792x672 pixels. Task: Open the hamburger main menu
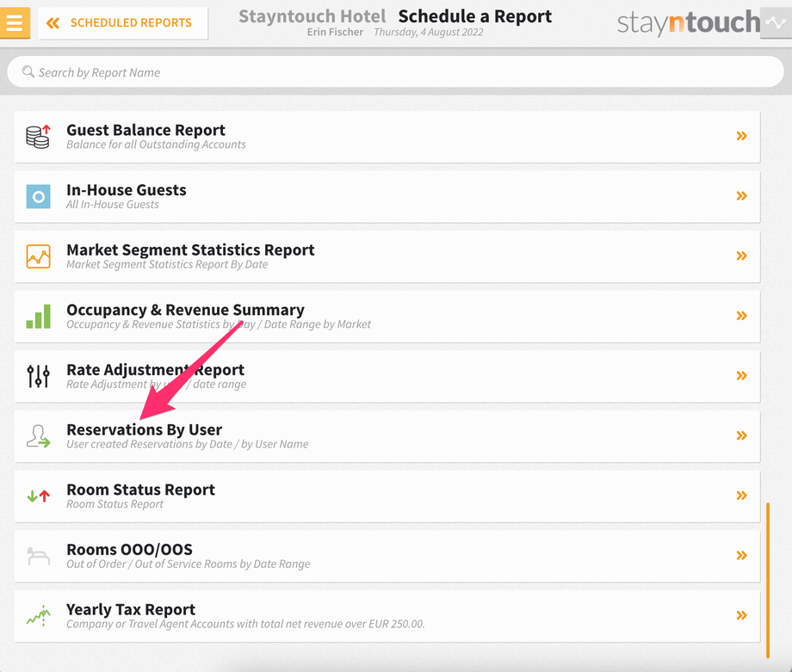pos(15,22)
